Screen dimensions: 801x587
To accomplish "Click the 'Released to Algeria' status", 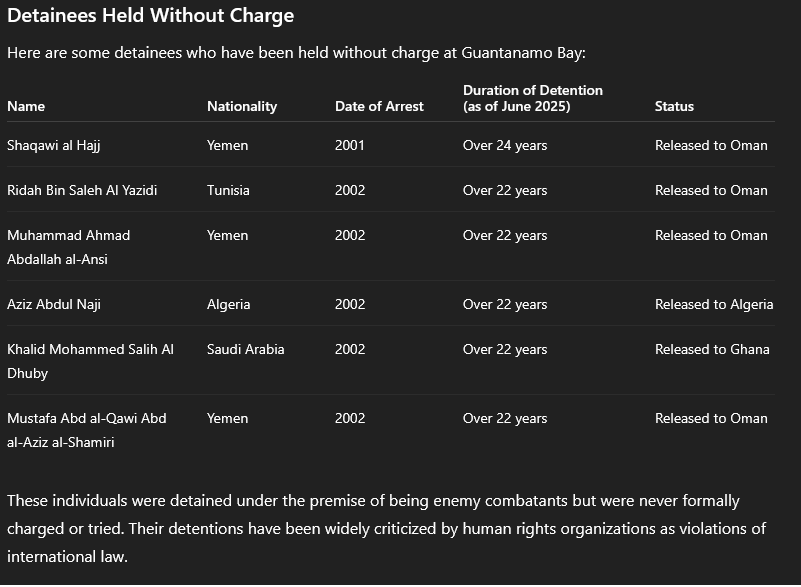I will pyautogui.click(x=714, y=304).
